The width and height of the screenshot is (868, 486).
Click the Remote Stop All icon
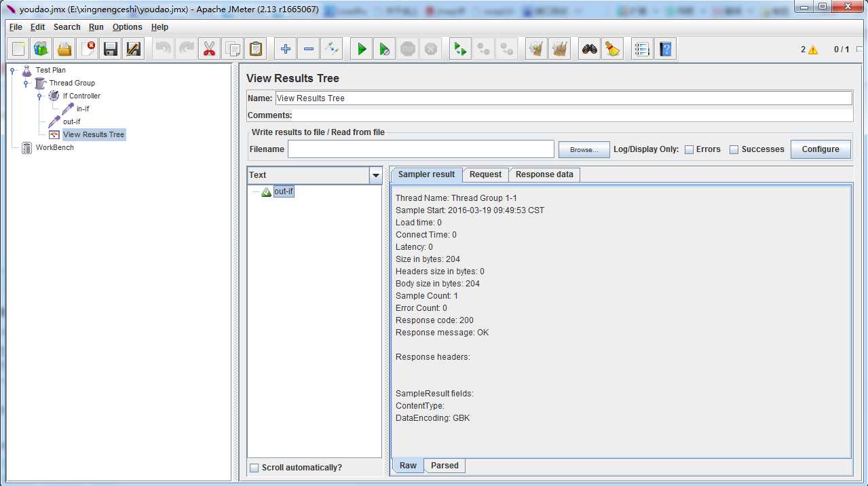[484, 49]
